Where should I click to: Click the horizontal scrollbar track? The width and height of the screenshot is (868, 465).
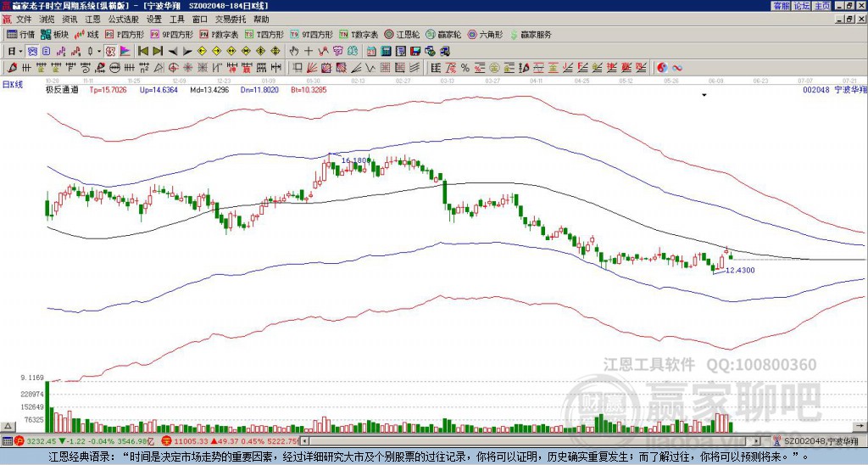click(x=531, y=441)
